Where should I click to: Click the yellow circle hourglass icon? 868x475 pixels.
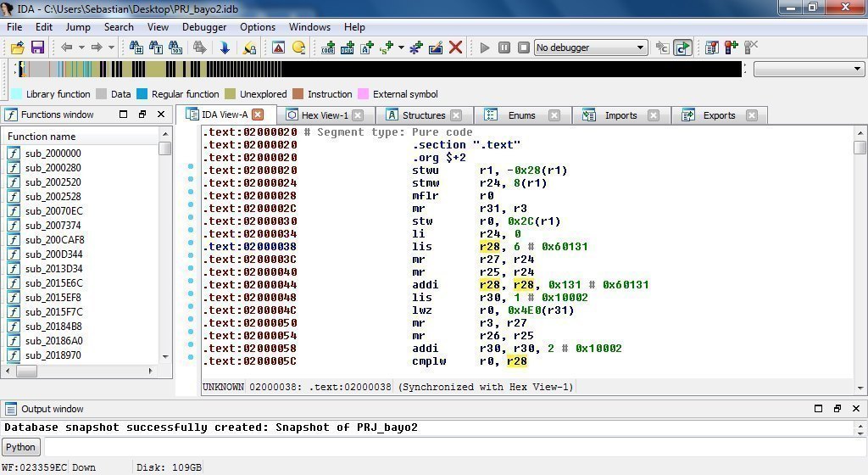pos(299,47)
